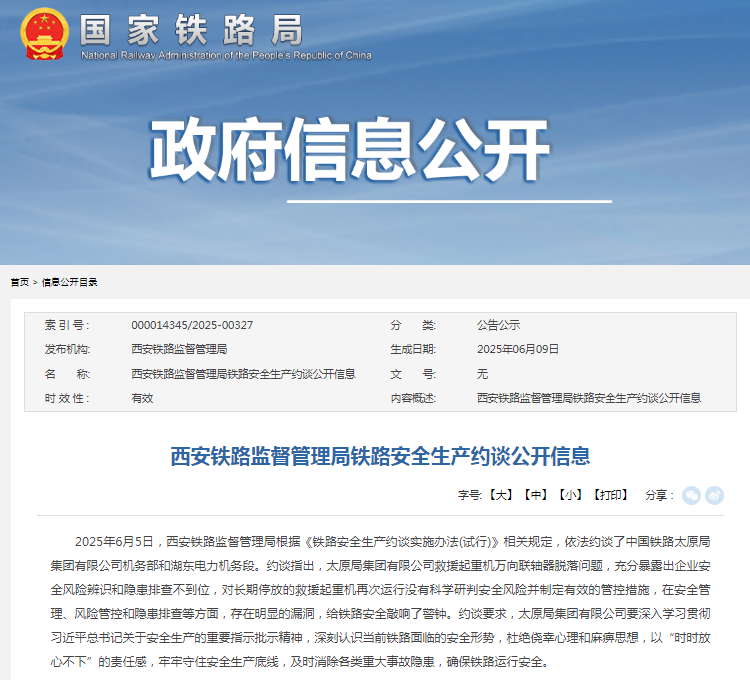Set font size to 小 (small)

coord(571,495)
